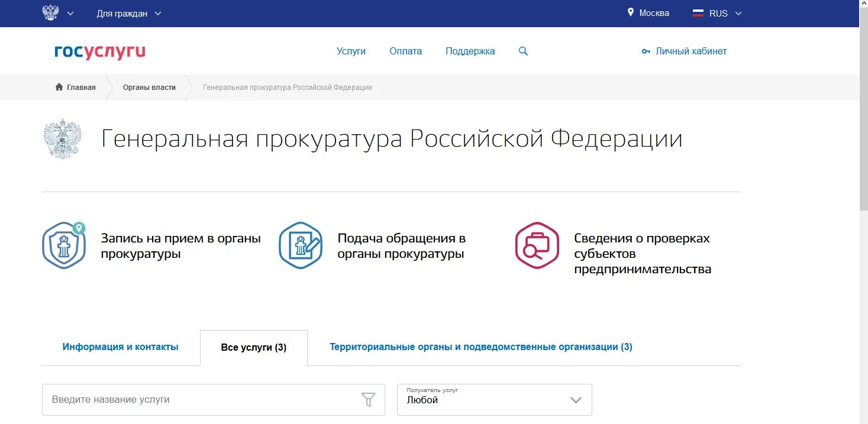This screenshot has height=424, width=868.
Task: Go to the Госуслуги logo home link
Action: 100,52
